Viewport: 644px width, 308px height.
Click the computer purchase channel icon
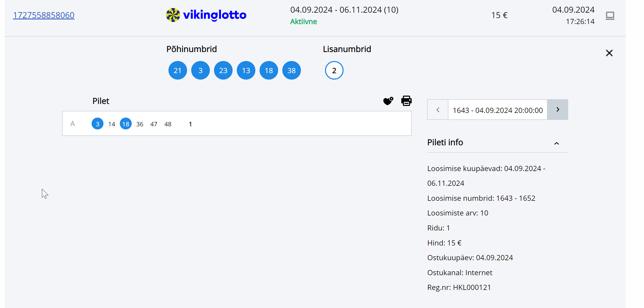click(x=610, y=16)
